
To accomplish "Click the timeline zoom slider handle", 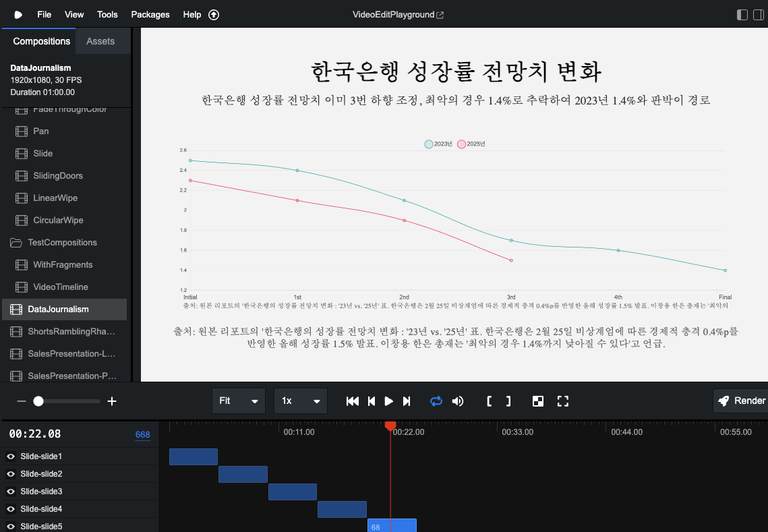I will tap(38, 401).
